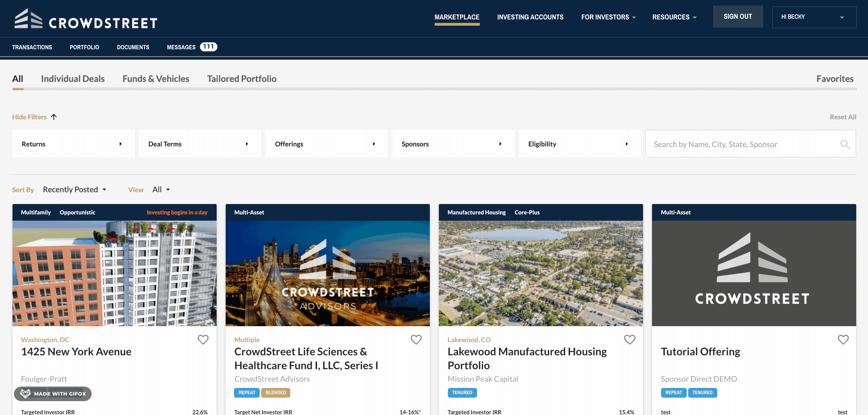
Task: Go to Transactions
Action: (x=32, y=47)
